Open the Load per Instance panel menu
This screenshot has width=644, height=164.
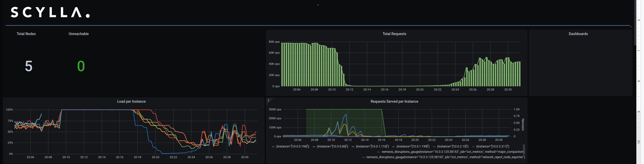pos(131,101)
